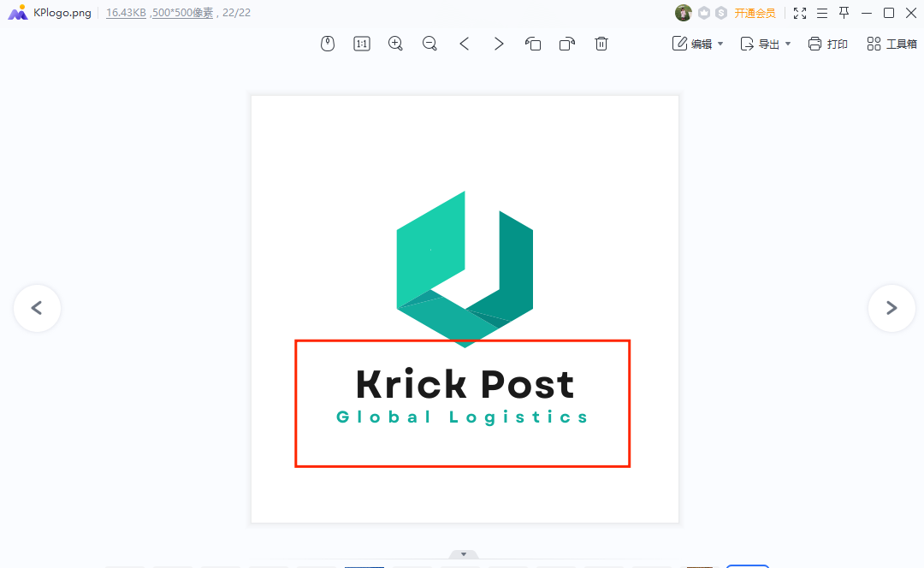The image size is (924, 568).
Task: Enter fullscreen view mode
Action: click(x=800, y=13)
